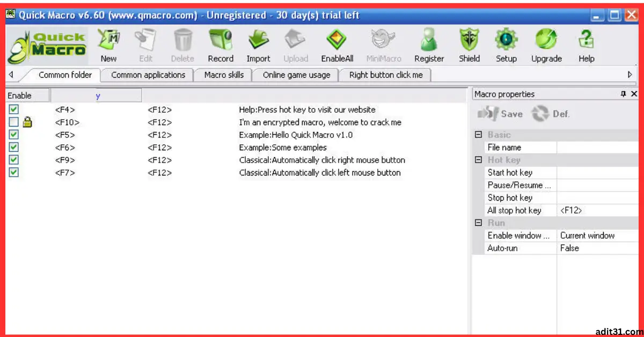Collapse the Run properties section
This screenshot has height=337, width=644.
pos(479,223)
